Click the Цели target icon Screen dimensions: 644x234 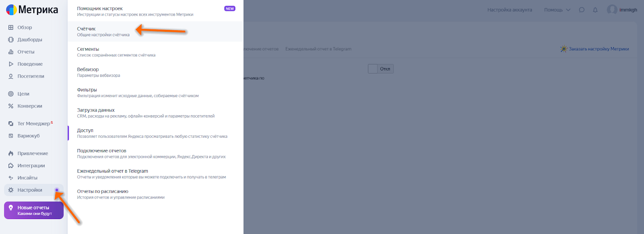click(11, 94)
